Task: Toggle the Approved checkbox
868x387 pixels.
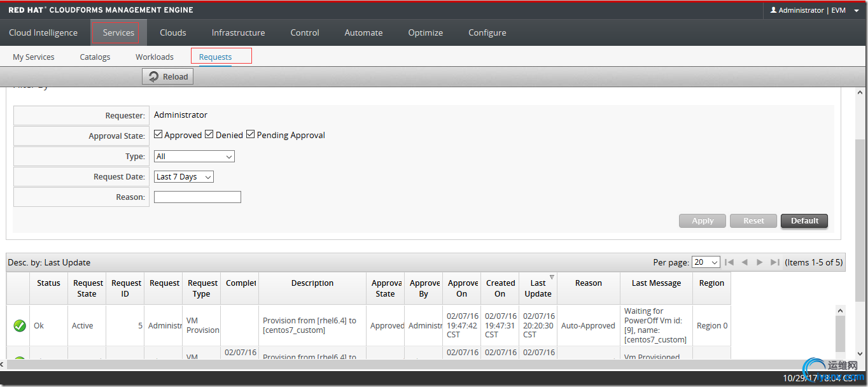Action: [x=158, y=135]
